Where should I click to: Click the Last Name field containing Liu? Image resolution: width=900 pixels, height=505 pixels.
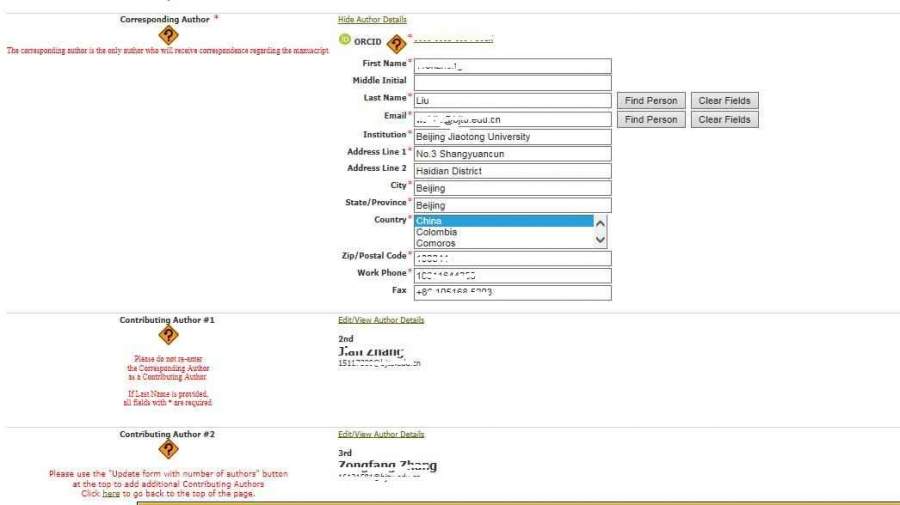[x=513, y=100]
